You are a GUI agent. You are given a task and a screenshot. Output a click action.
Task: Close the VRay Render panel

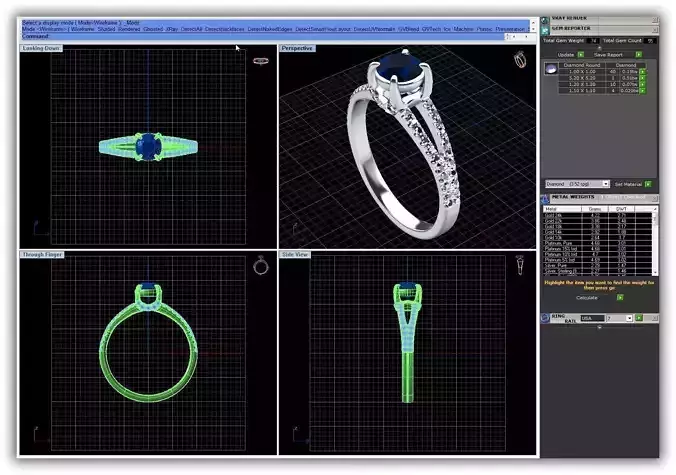pos(655,20)
